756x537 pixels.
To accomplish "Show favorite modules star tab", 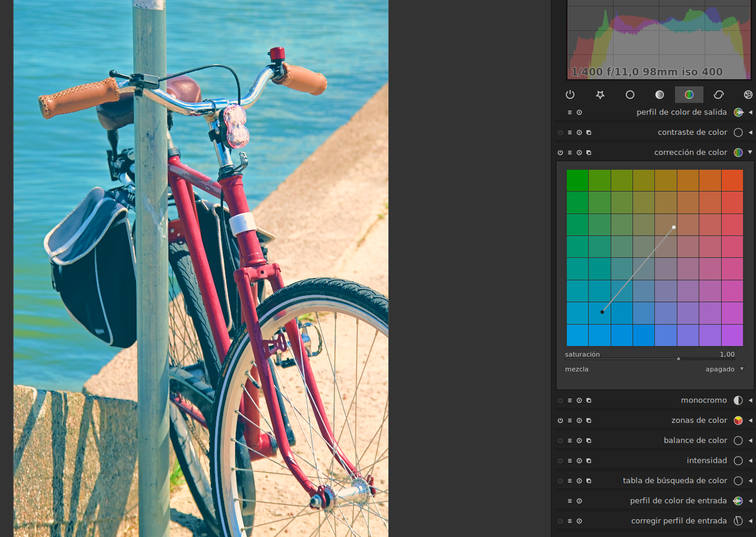I will pos(600,95).
